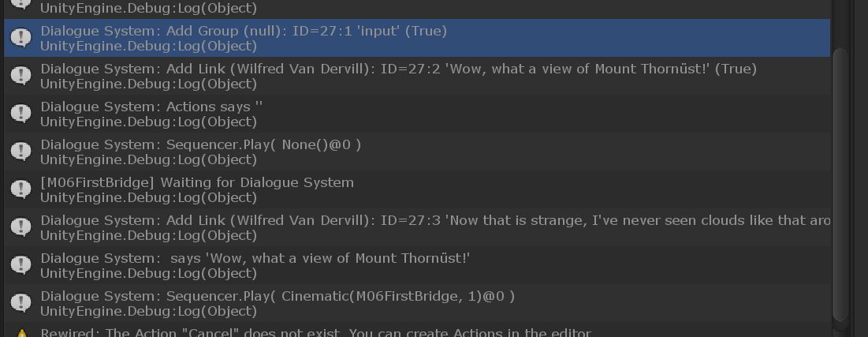Select '[M06FirstBridge] Waiting for Dialogue System' row
The width and height of the screenshot is (868, 337).
click(x=417, y=189)
